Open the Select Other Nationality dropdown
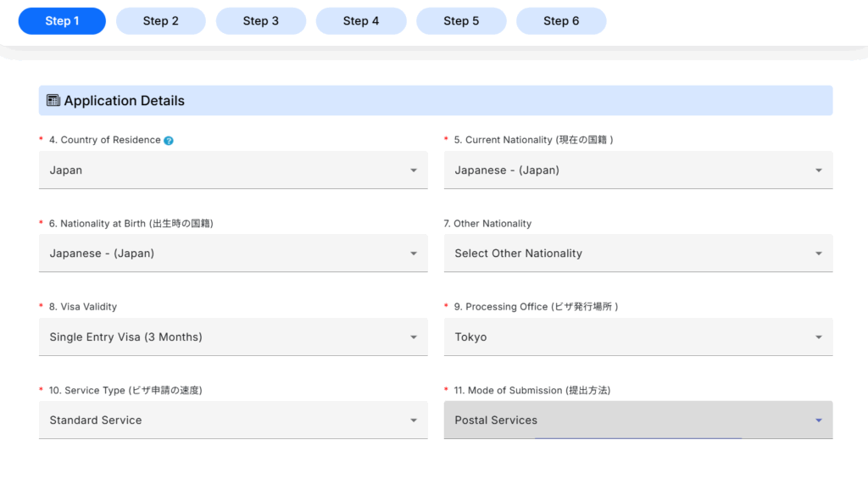868x479 pixels. (x=637, y=253)
